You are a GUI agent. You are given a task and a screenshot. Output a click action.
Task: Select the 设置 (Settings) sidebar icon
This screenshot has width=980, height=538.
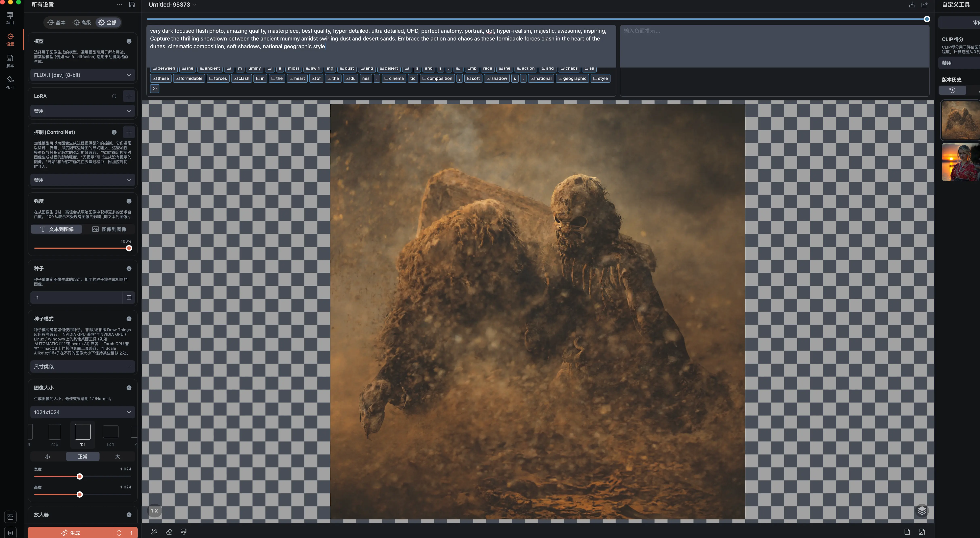point(10,39)
